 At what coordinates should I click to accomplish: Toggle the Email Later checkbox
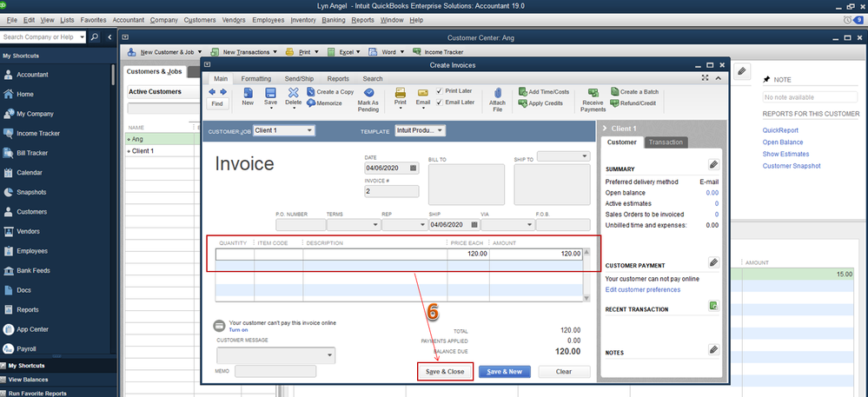tap(439, 103)
